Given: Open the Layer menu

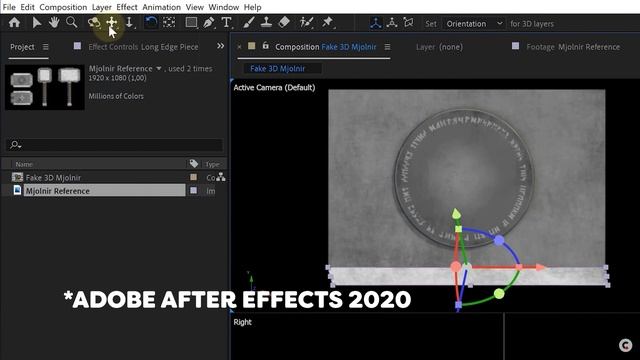Looking at the screenshot, I should tap(102, 7).
